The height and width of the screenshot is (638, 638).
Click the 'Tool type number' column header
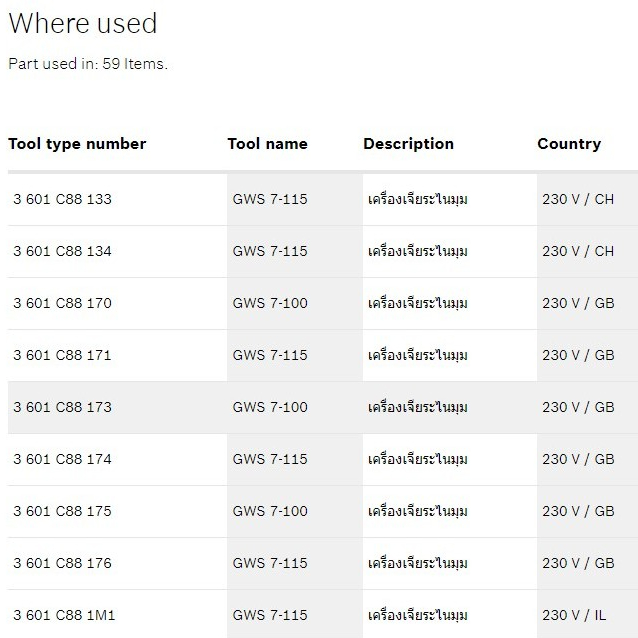pos(77,144)
